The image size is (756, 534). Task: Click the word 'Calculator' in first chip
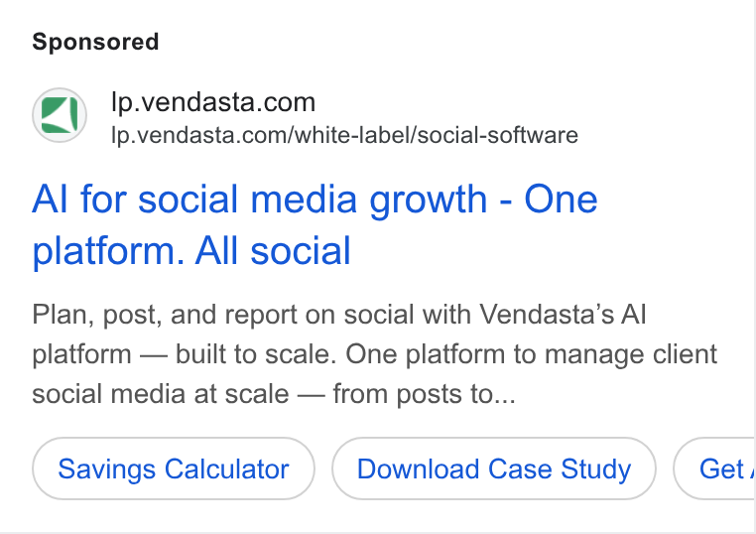226,468
